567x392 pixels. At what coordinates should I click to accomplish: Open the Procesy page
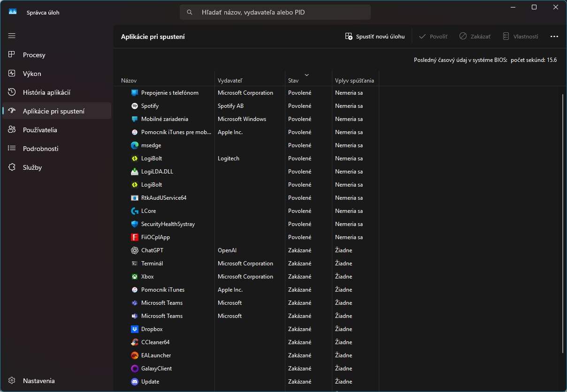click(57, 55)
